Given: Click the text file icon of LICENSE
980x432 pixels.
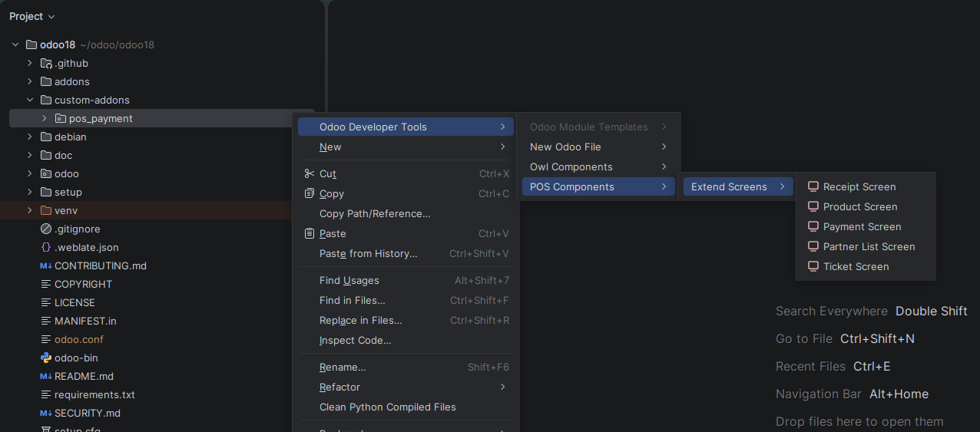Looking at the screenshot, I should click(46, 302).
